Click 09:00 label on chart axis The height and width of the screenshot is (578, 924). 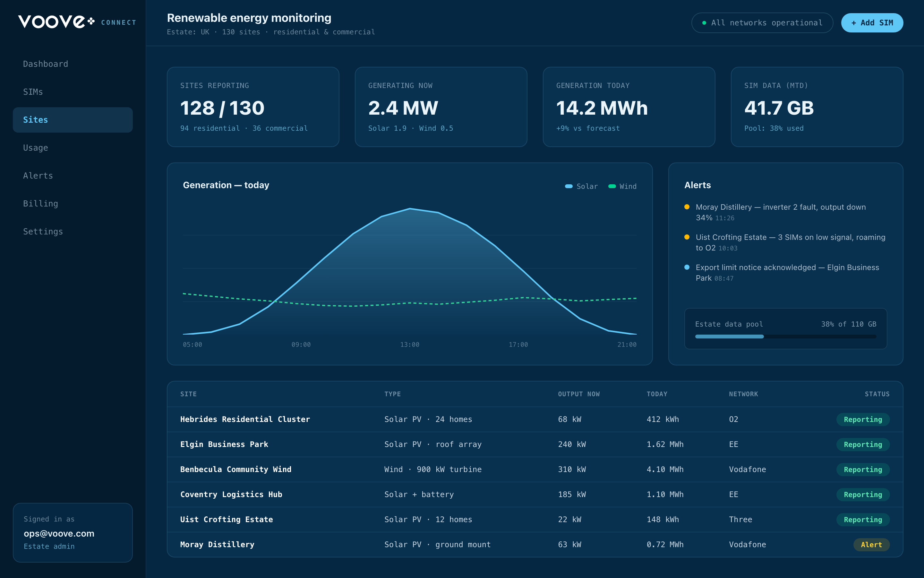tap(301, 345)
